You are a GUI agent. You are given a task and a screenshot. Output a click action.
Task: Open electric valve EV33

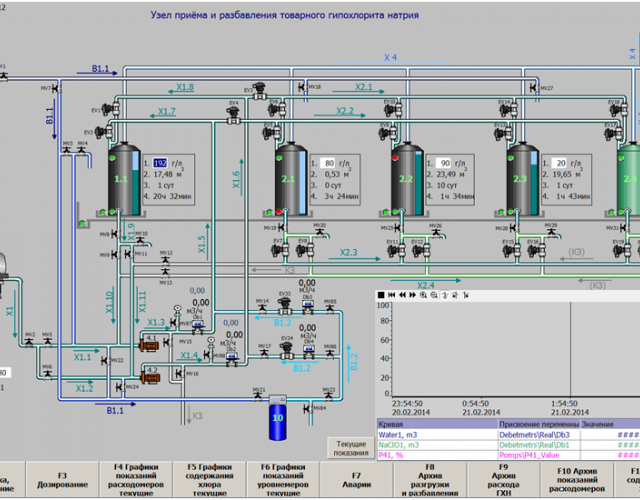pos(286,302)
